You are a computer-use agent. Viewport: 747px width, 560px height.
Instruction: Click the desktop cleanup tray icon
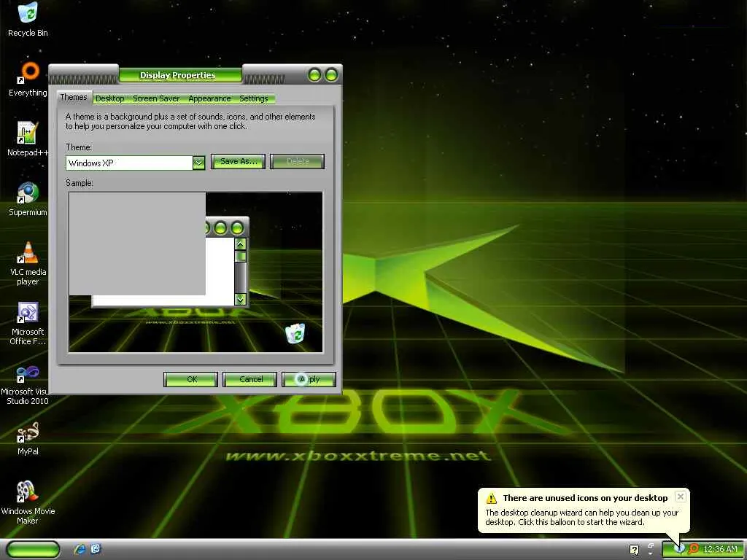[679, 549]
